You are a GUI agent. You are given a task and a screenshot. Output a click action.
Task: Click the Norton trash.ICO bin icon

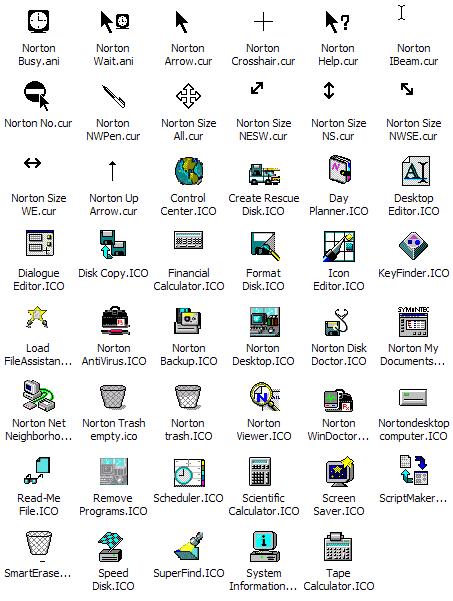click(x=188, y=397)
